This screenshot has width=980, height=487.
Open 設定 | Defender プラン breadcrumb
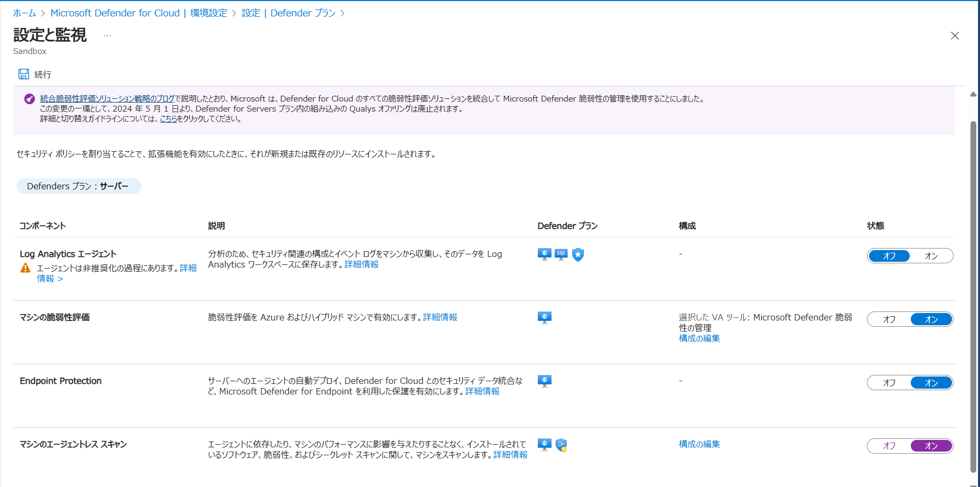pos(288,13)
